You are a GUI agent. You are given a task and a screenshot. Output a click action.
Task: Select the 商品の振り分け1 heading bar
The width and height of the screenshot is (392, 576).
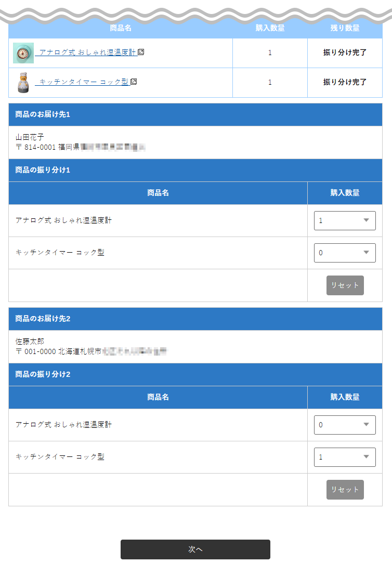pyautogui.click(x=195, y=170)
